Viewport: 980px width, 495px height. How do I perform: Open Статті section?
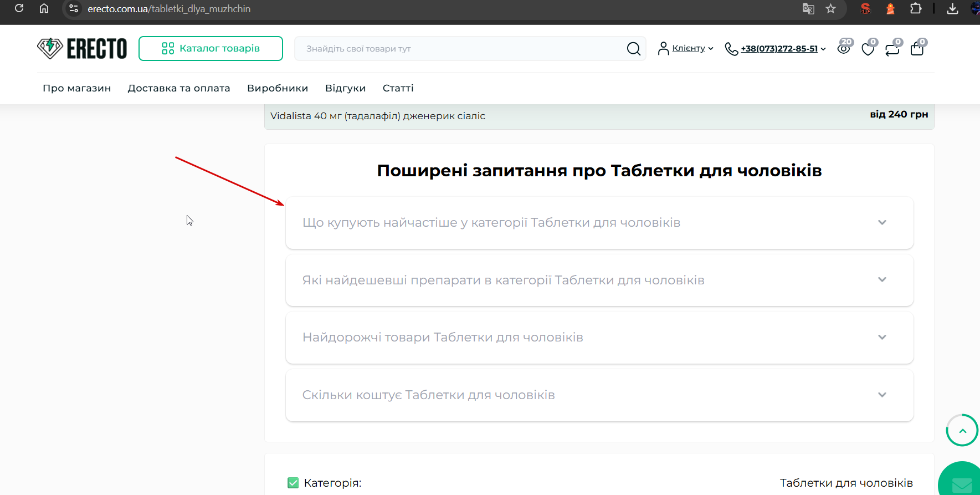398,88
